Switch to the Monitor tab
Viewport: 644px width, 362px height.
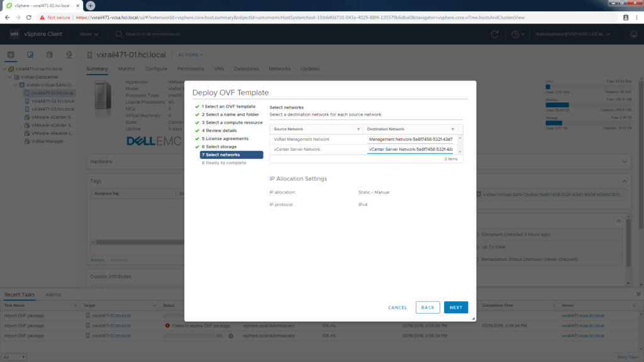click(x=126, y=69)
